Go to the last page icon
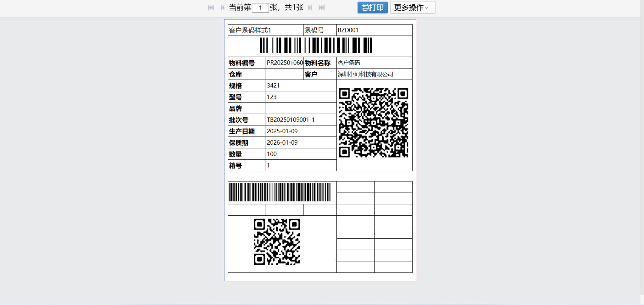This screenshot has height=305, width=644. point(321,8)
